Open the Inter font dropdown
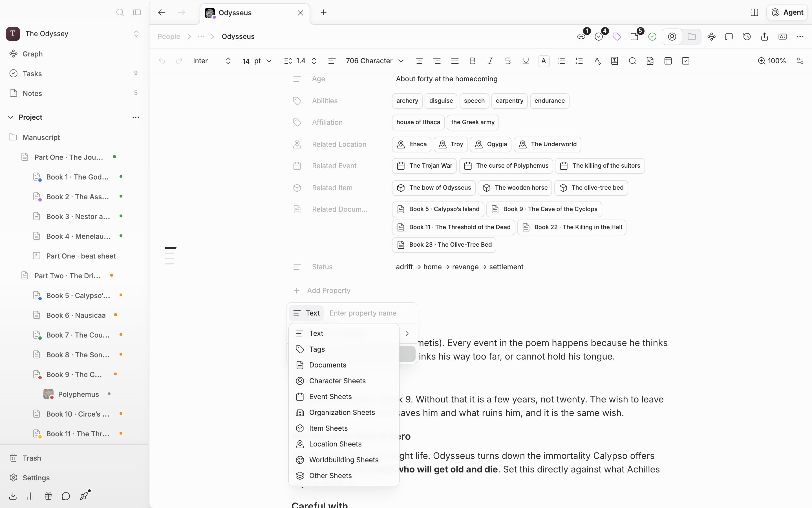The width and height of the screenshot is (812, 508). point(212,61)
